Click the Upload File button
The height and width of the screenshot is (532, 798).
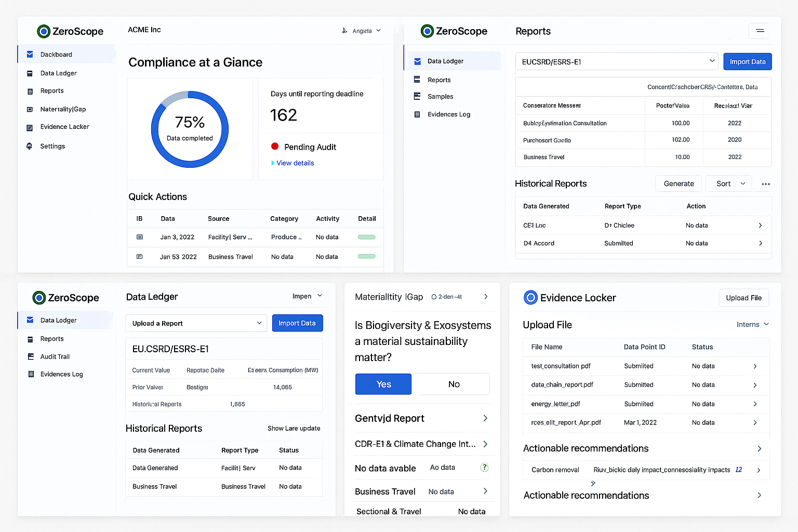coord(743,297)
